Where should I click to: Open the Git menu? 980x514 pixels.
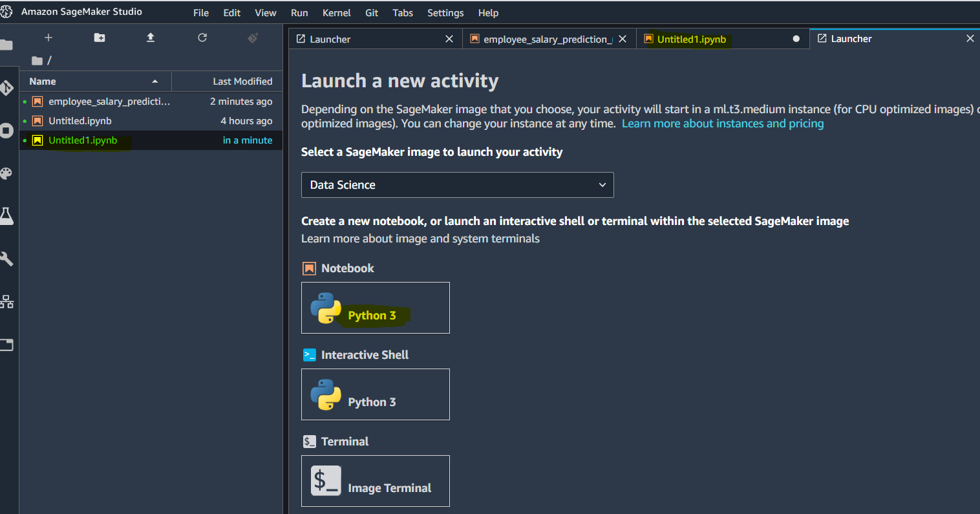point(372,13)
